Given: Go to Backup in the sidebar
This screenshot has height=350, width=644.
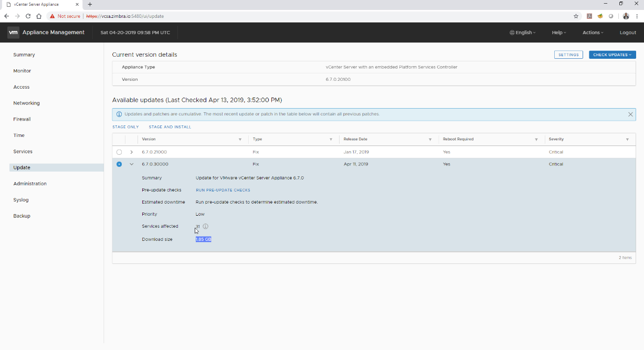Looking at the screenshot, I should 22,216.
